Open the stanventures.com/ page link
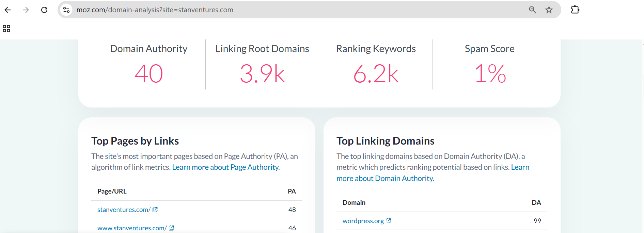The width and height of the screenshot is (644, 233). coord(124,210)
